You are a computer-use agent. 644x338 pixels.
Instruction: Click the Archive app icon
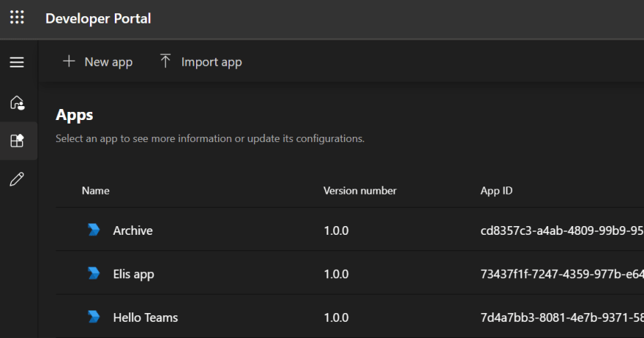[94, 230]
